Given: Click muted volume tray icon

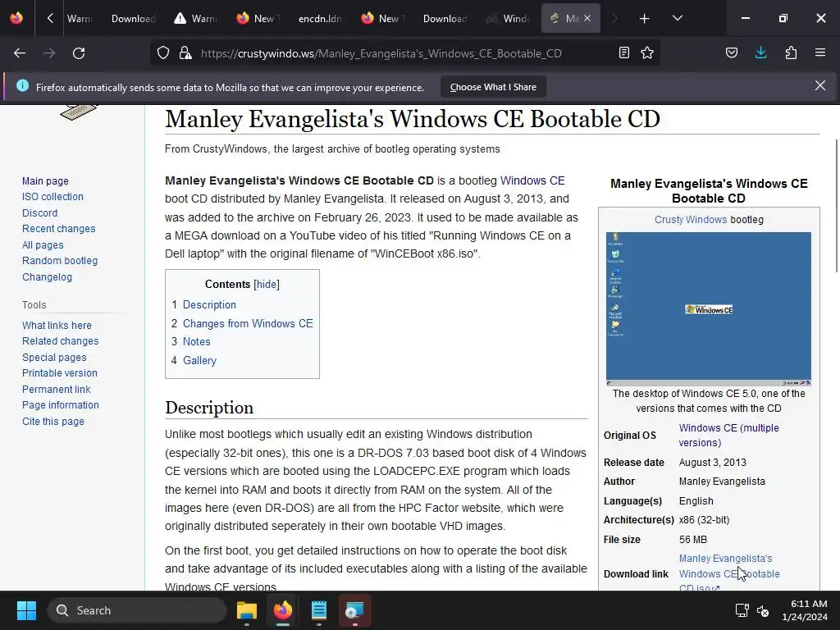Looking at the screenshot, I should tap(763, 610).
